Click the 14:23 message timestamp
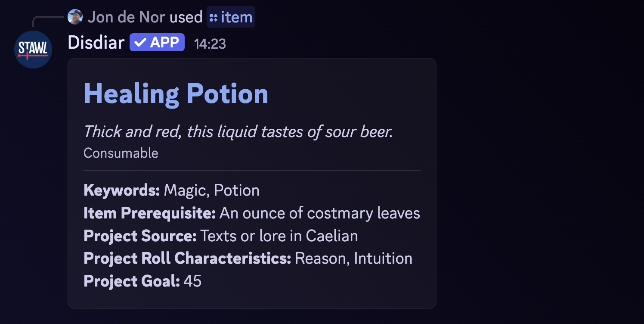Screen dimensions: 644x324 pos(211,43)
